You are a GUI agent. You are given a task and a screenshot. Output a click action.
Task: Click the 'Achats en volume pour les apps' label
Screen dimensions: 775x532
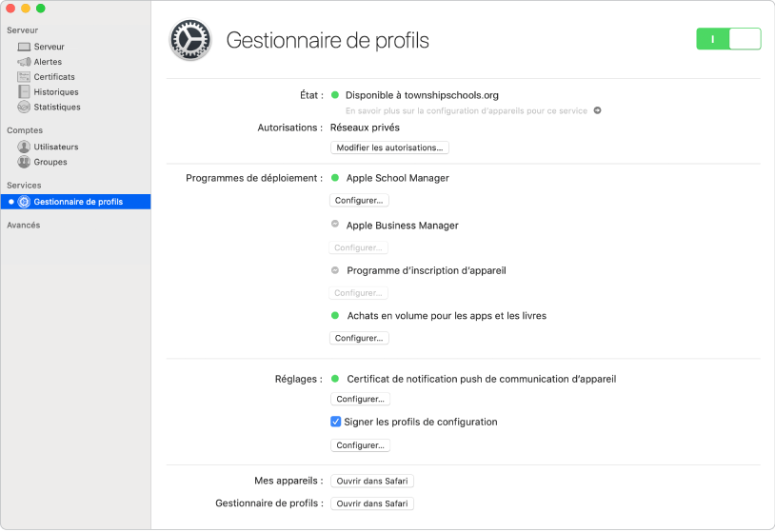447,316
